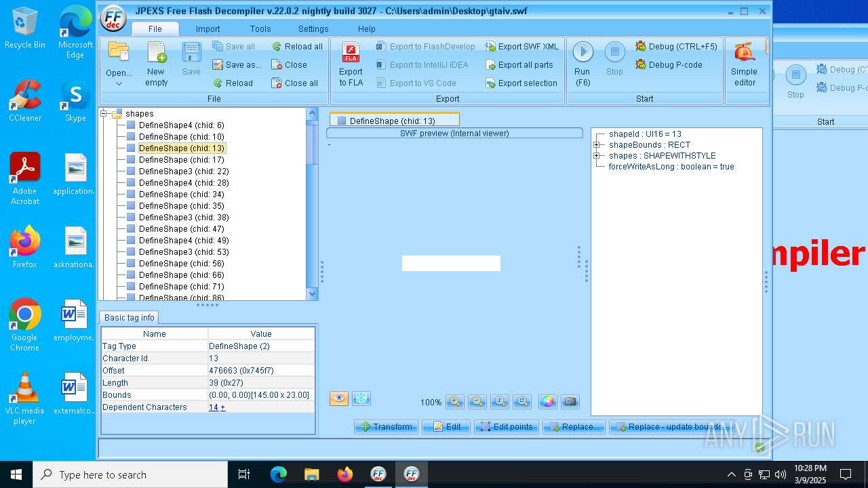Open Recycle Bin on desktop
Viewport: 868px width, 488px height.
(25, 28)
